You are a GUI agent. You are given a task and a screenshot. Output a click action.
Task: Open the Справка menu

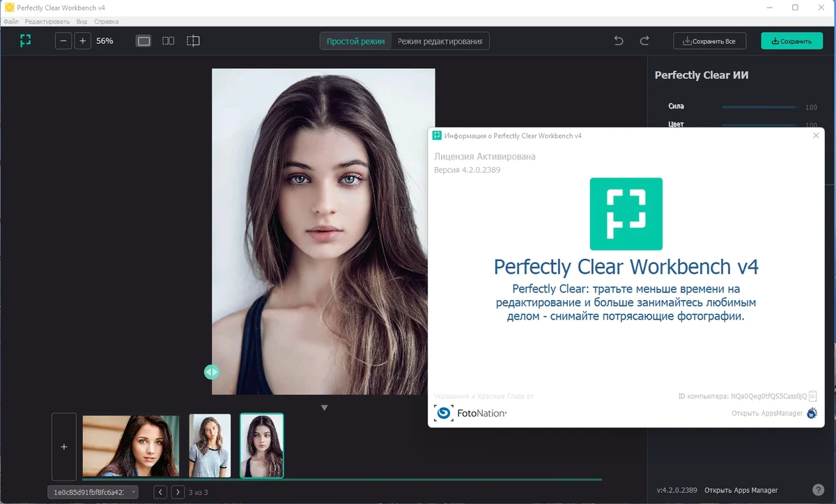pos(106,22)
